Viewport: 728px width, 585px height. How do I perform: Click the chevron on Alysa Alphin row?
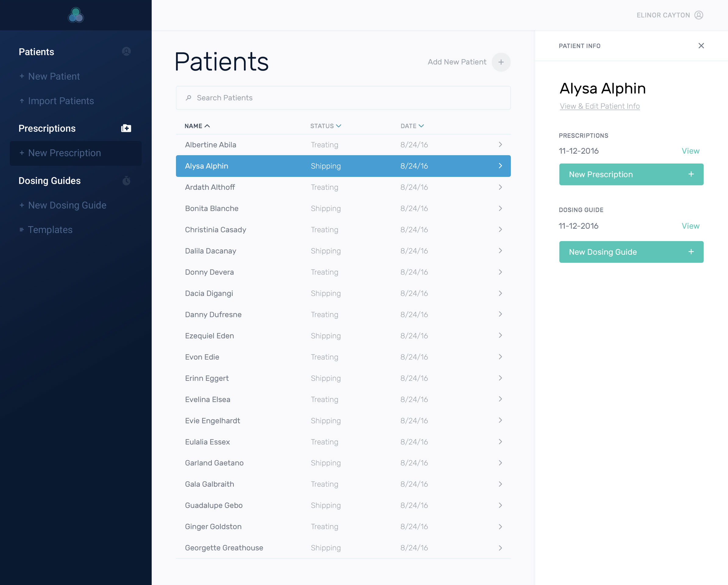point(500,166)
